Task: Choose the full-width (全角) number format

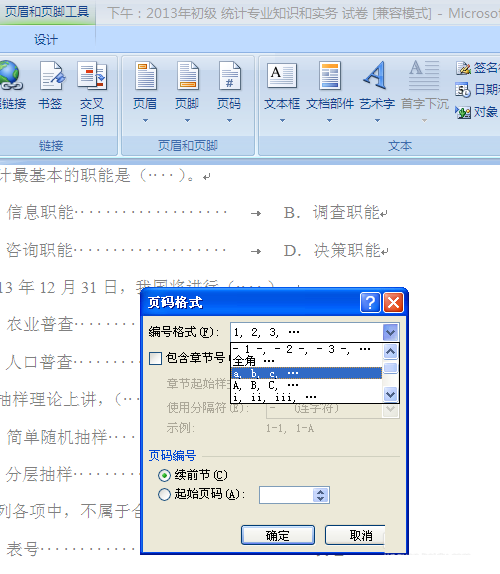Action: pos(307,361)
